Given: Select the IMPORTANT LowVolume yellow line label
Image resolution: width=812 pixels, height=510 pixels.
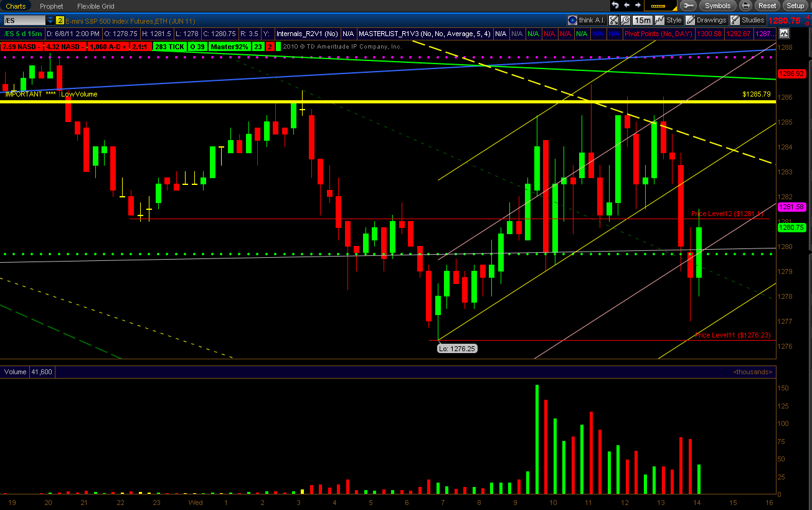Looking at the screenshot, I should pos(52,94).
